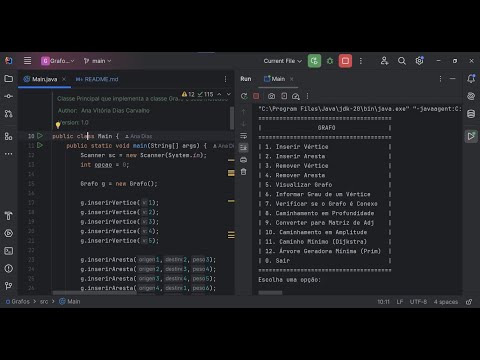Image resolution: width=480 pixels, height=360 pixels.
Task: Open UTF-8 encoding setting
Action: tap(418, 302)
